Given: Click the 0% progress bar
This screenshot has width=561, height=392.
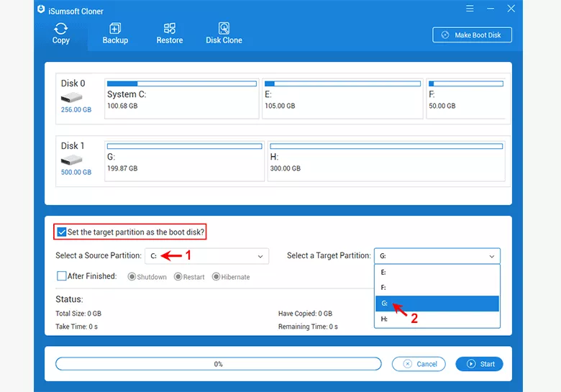Looking at the screenshot, I should pos(218,364).
